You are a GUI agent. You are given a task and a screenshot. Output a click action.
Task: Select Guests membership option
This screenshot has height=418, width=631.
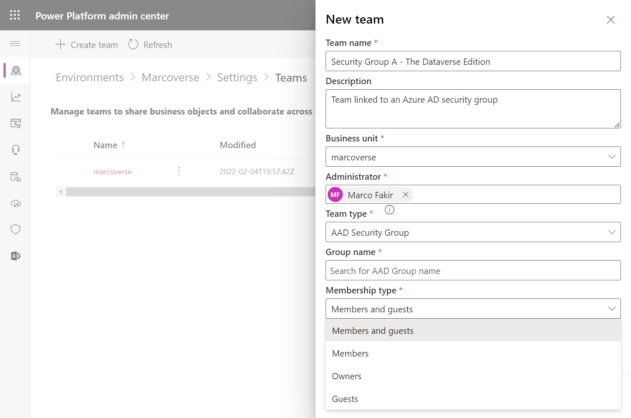click(473, 399)
